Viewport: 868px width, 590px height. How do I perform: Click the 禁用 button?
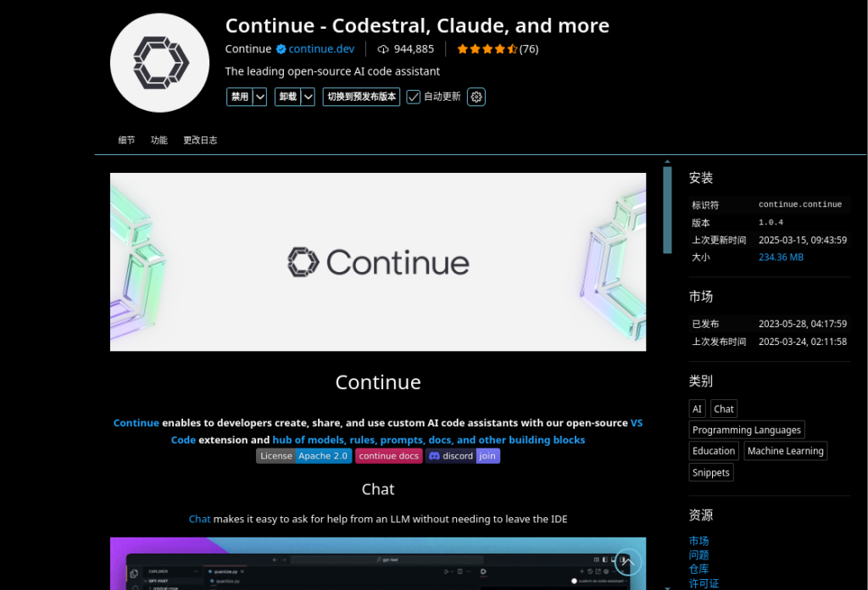tap(240, 97)
